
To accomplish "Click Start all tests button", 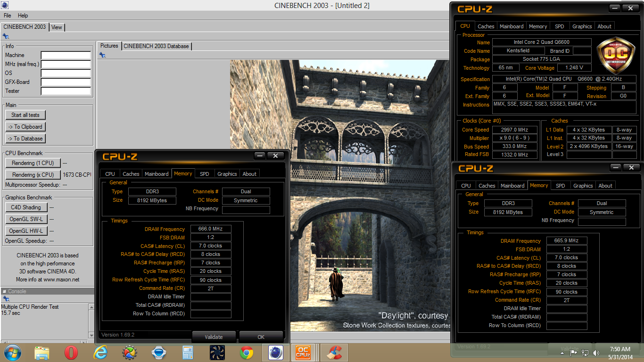I will click(x=25, y=115).
